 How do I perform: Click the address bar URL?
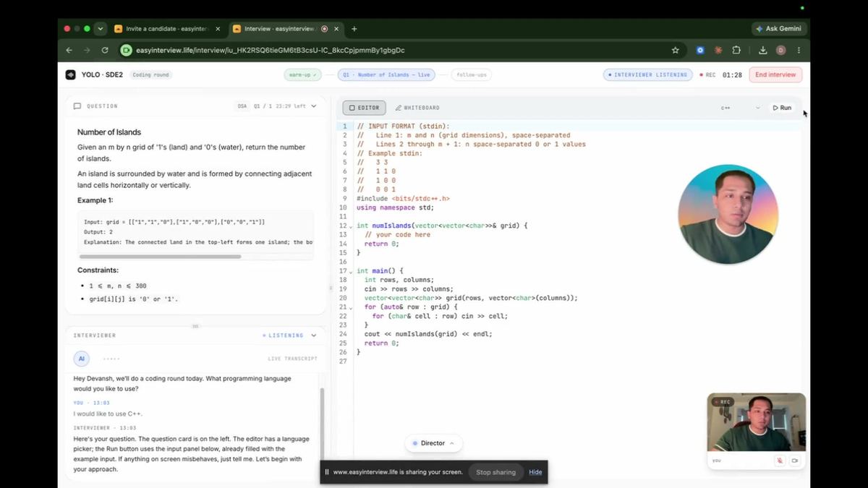click(x=271, y=51)
